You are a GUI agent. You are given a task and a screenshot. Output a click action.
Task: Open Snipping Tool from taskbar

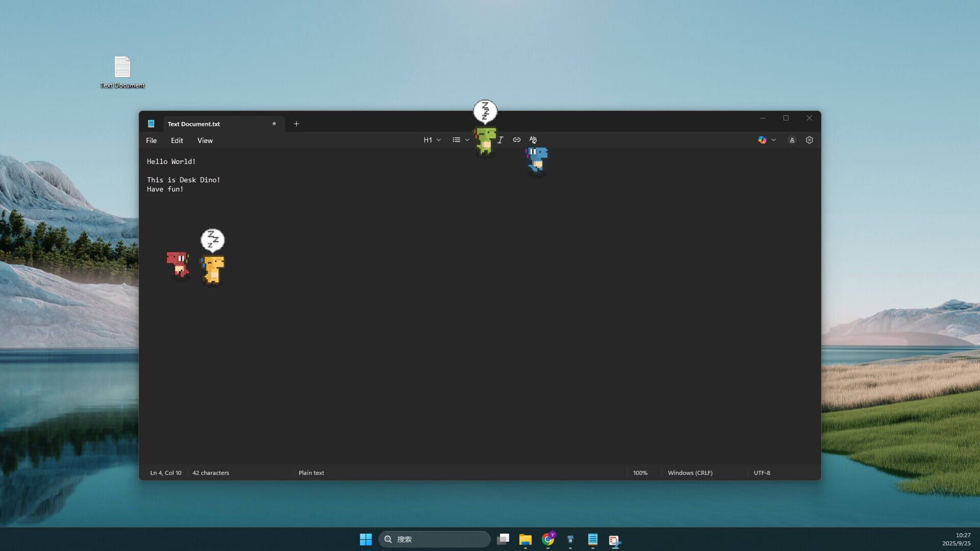click(615, 539)
